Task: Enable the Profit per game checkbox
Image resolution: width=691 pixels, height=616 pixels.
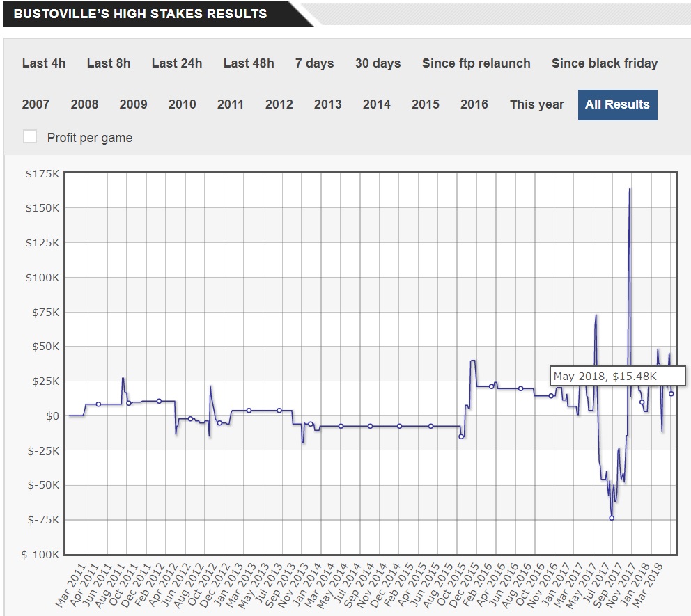Action: (x=30, y=137)
